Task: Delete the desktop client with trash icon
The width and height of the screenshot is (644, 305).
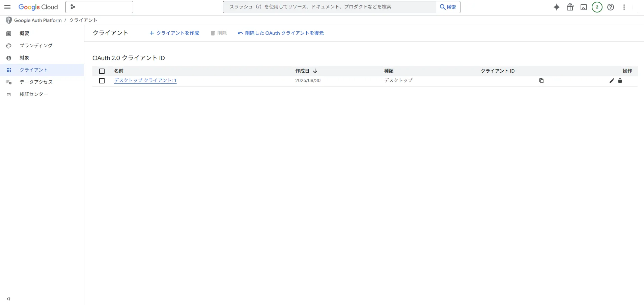Action: [x=620, y=81]
